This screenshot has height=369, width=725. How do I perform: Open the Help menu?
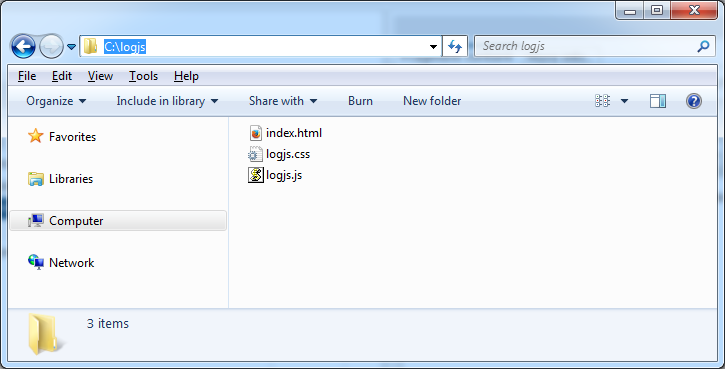pos(186,76)
